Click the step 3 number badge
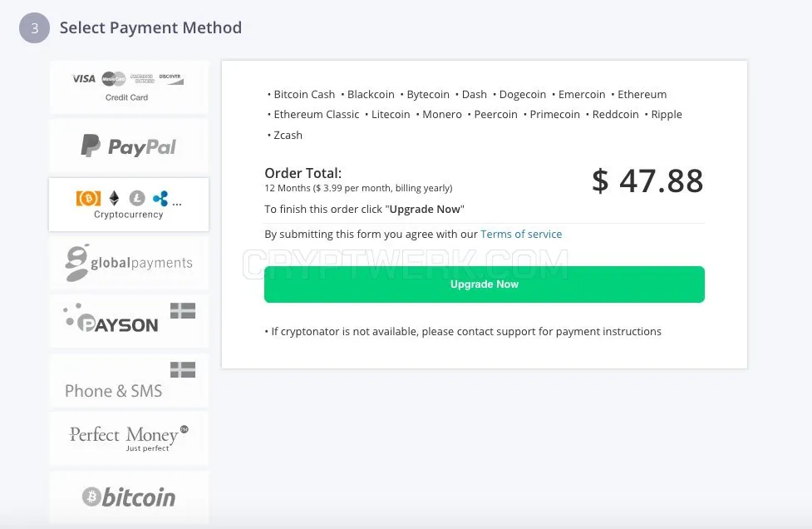This screenshot has width=812, height=529. pos(34,28)
